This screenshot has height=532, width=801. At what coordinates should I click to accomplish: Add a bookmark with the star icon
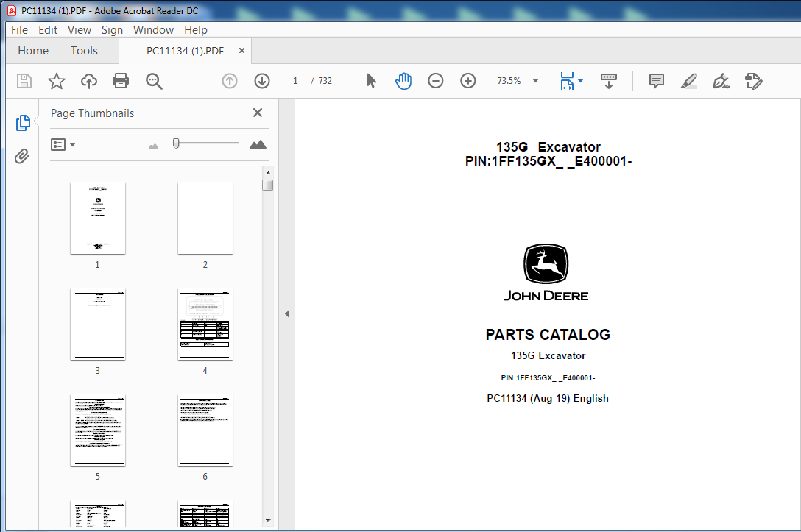(x=57, y=81)
